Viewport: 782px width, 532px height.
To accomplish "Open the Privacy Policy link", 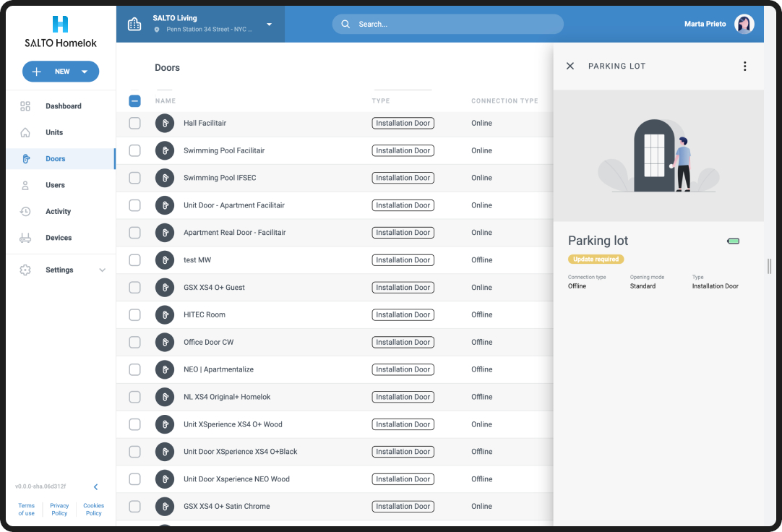I will click(59, 510).
